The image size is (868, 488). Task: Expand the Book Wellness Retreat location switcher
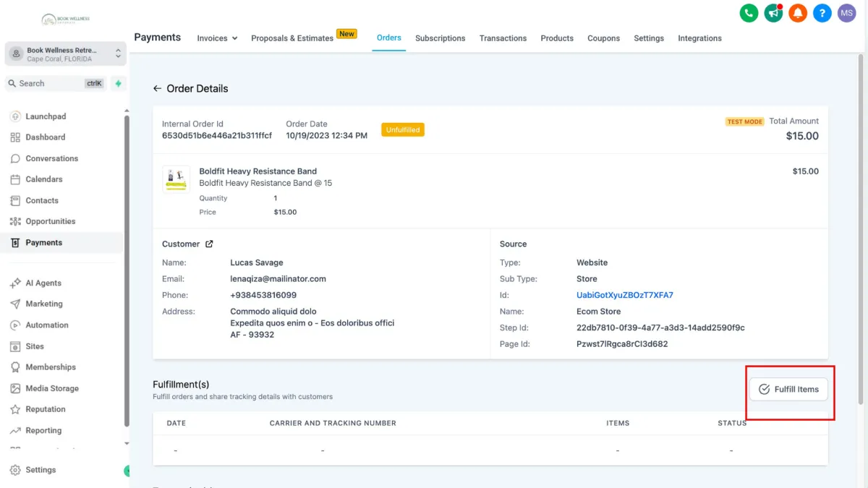(66, 54)
